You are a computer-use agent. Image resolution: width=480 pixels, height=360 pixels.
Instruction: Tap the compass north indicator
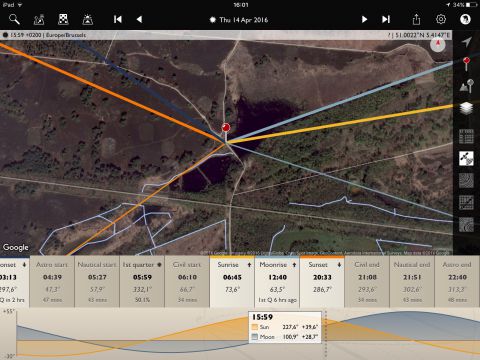pos(438,44)
